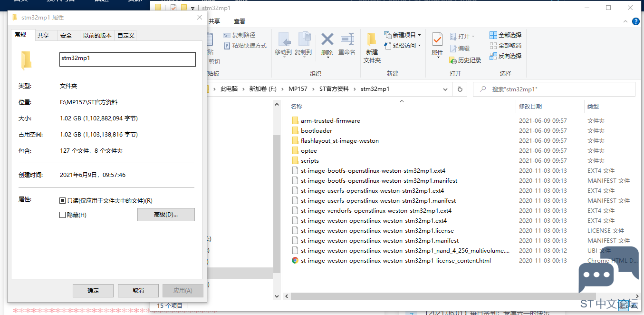Image resolution: width=644 pixels, height=315 pixels.
Task: Switch to Previous Versions (以前的版本) tab
Action: point(97,35)
